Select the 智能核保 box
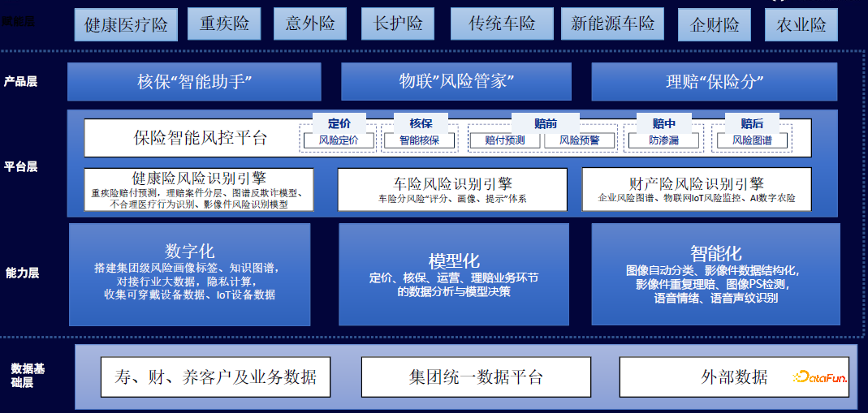 tap(420, 140)
